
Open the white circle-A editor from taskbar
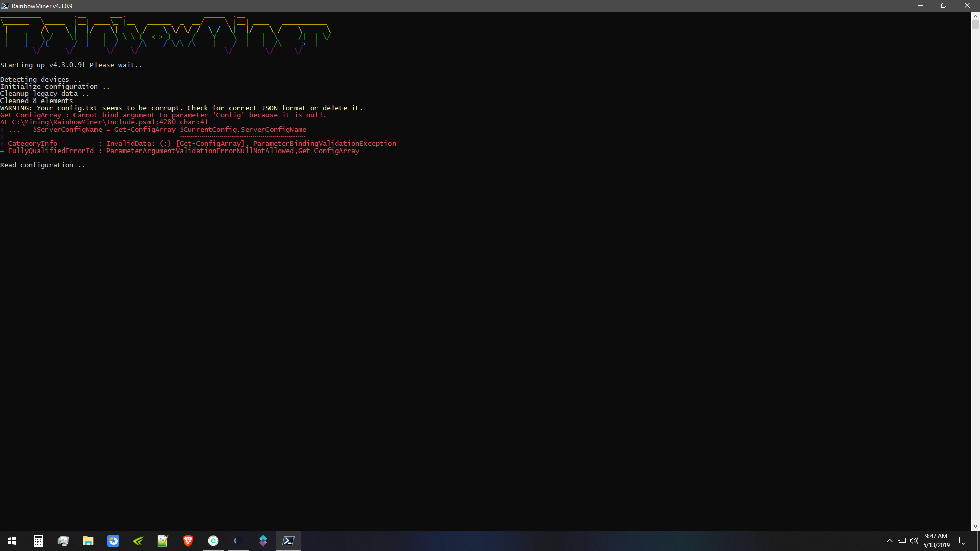[213, 541]
